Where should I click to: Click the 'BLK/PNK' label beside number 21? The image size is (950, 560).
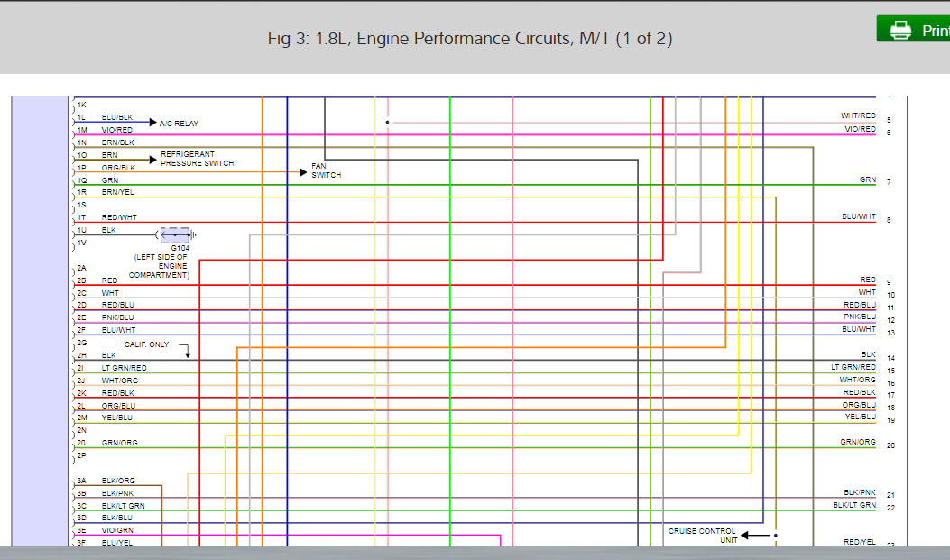point(860,492)
